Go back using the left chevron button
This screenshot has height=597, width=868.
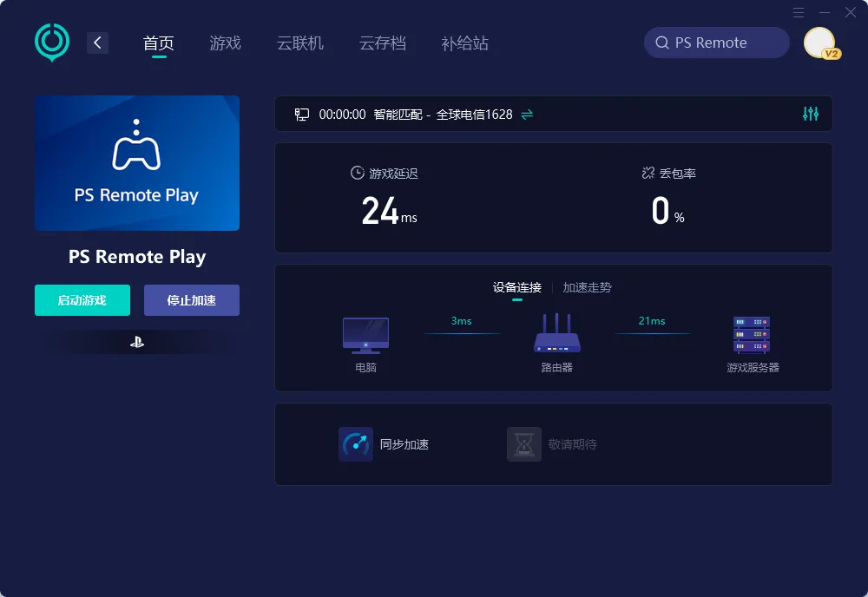pyautogui.click(x=97, y=43)
